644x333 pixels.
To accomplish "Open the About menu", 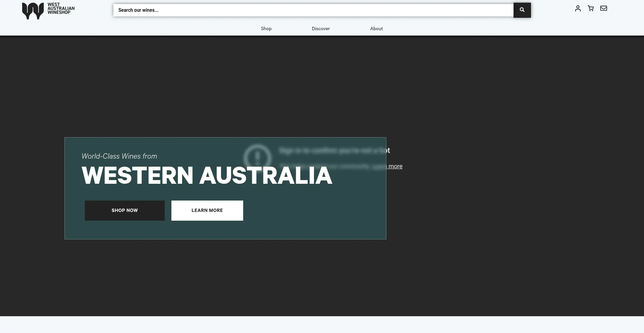I will tap(376, 29).
